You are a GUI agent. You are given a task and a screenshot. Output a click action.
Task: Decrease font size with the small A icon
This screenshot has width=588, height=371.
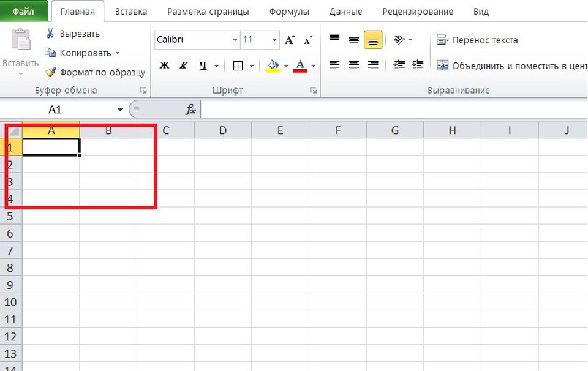click(x=307, y=40)
